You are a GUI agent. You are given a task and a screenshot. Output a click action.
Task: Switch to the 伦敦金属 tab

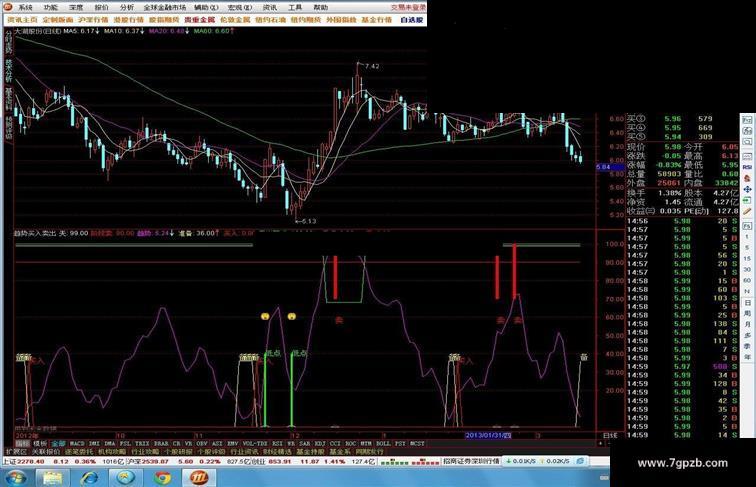[x=235, y=20]
